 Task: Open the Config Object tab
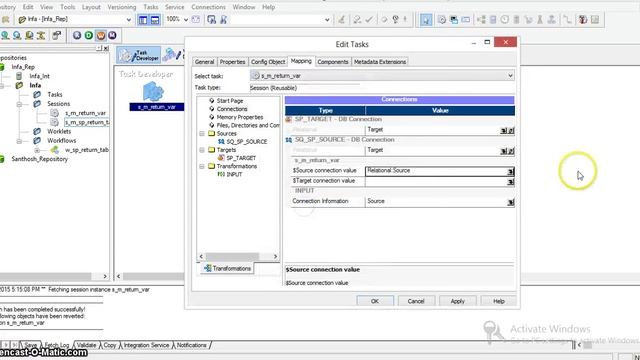[268, 62]
